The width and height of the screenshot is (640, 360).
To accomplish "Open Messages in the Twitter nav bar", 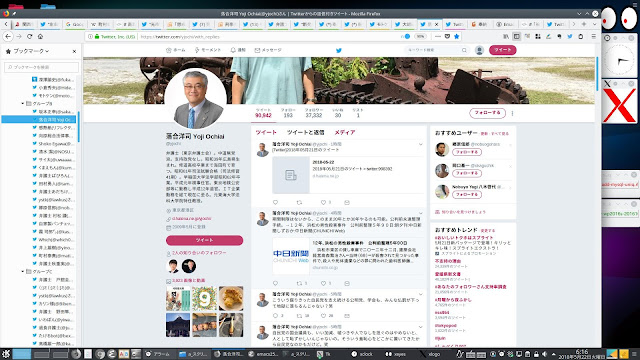I will pos(268,50).
